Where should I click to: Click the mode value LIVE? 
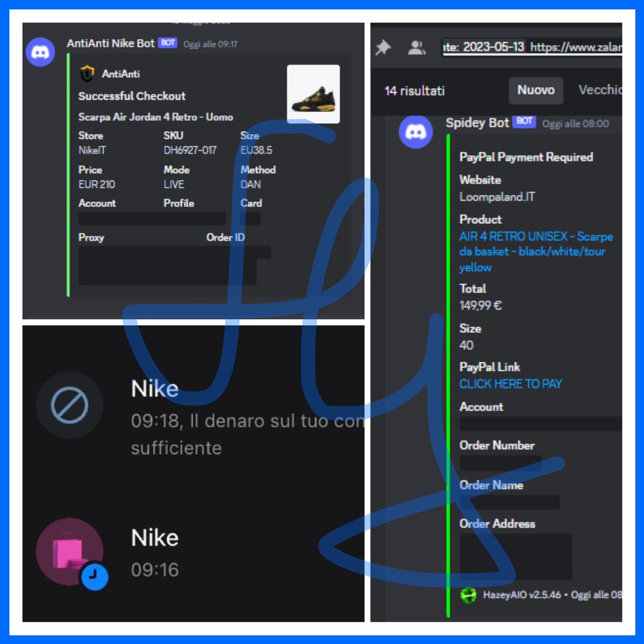click(x=174, y=185)
